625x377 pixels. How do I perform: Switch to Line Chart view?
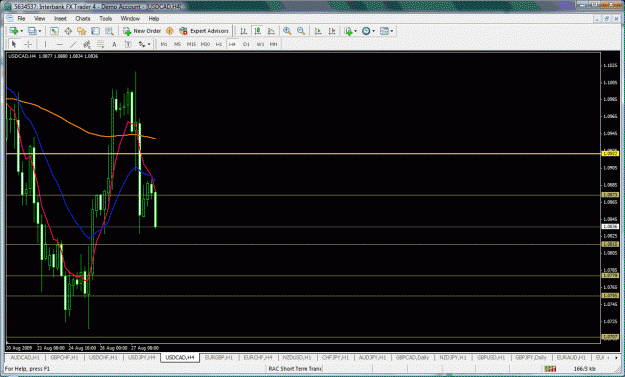click(271, 31)
